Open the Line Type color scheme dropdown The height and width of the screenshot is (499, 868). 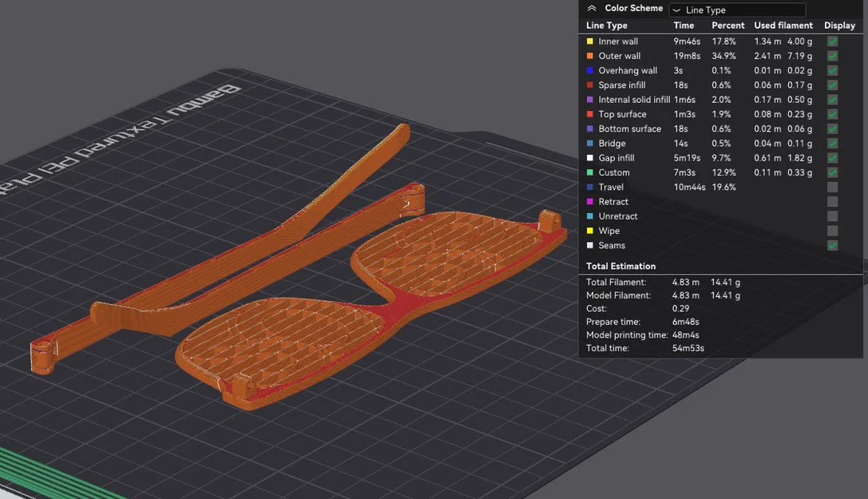pos(737,10)
